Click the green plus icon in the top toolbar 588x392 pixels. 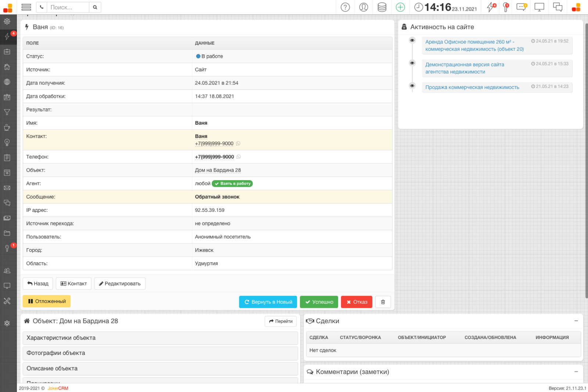click(x=400, y=7)
